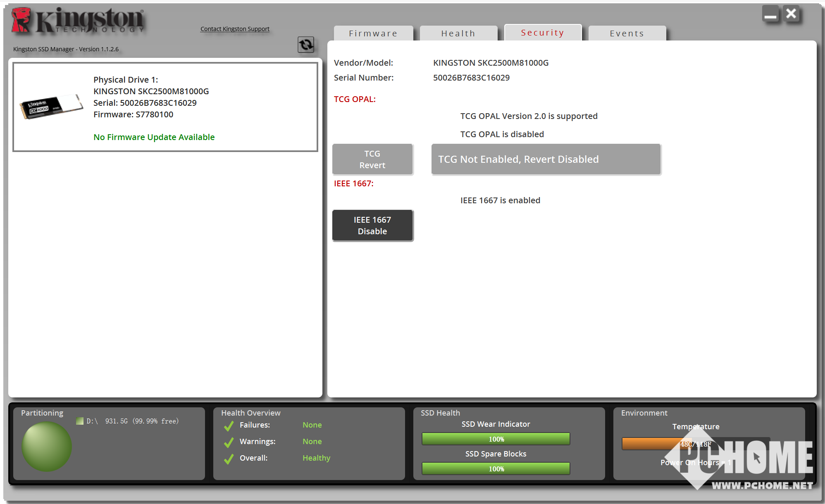This screenshot has height=504, width=825.
Task: Click the IEEE 1667 Disable button
Action: pyautogui.click(x=372, y=225)
